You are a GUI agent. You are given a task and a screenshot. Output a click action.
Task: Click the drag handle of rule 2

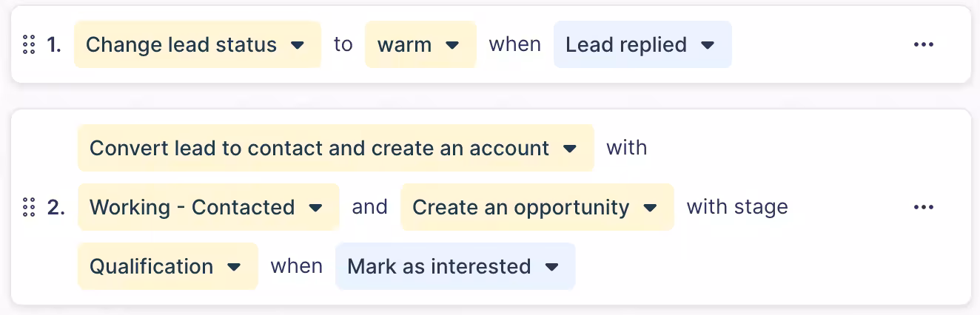pyautogui.click(x=29, y=207)
